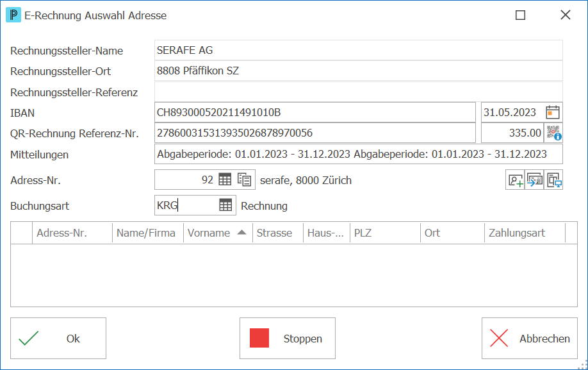Click the 'serafe, 8000 Zürich' address text
Screen dimensions: 588x370
pyautogui.click(x=306, y=180)
